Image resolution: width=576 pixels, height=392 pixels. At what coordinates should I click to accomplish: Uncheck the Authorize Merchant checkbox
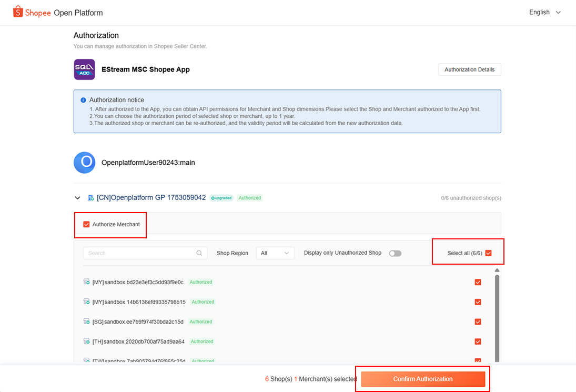[87, 225]
